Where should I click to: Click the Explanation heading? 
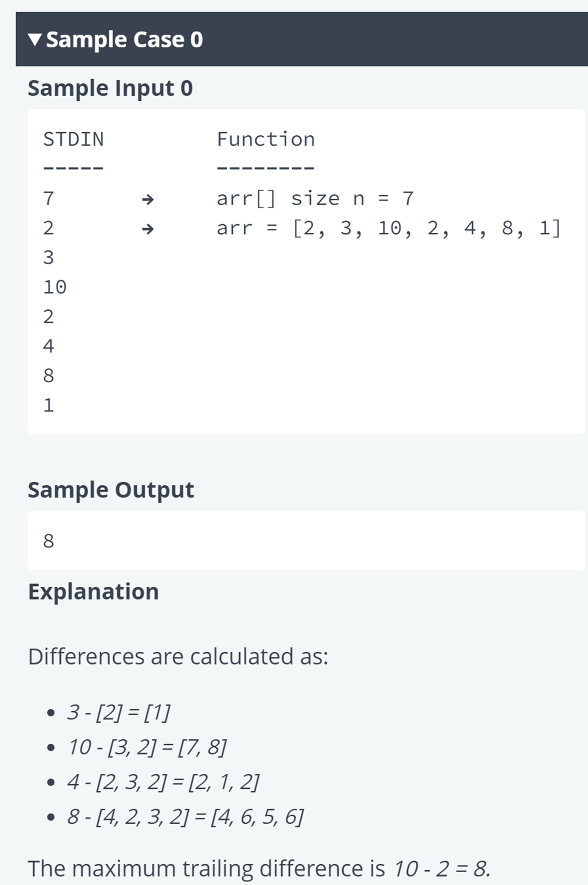pyautogui.click(x=94, y=591)
